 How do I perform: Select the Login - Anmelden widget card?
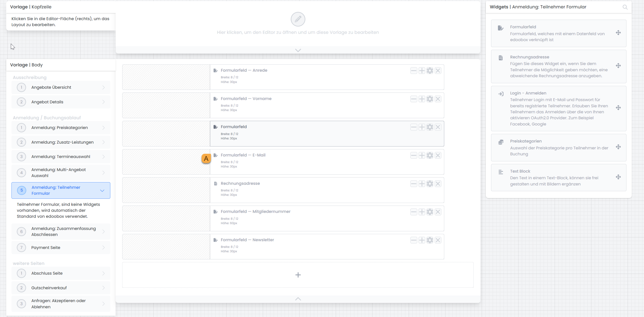point(558,108)
